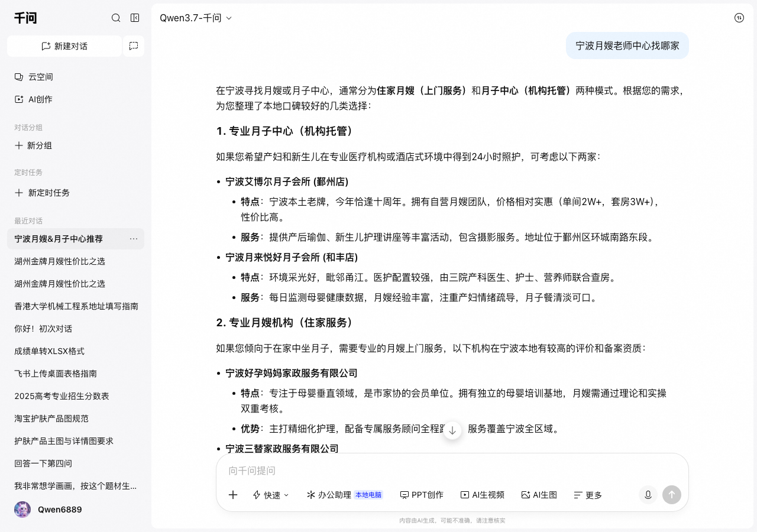Viewport: 757px width, 532px height.
Task: Focus the 向千问提问 input field
Action: (452, 471)
